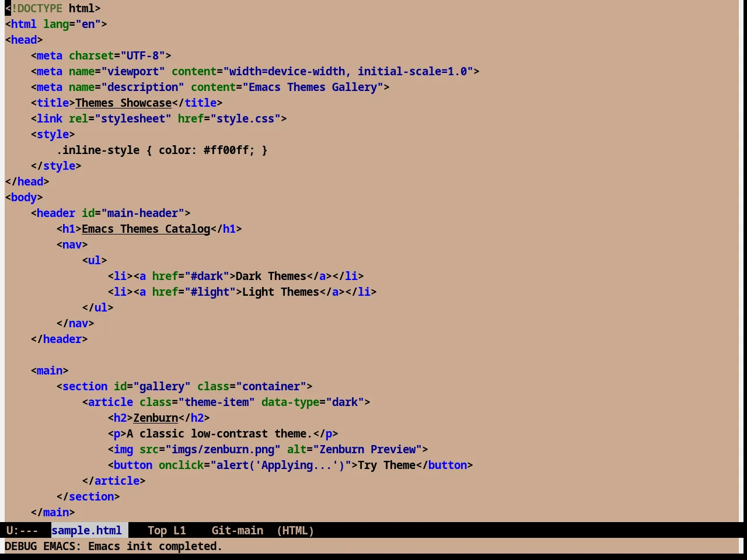This screenshot has width=747, height=560.
Task: Click the "theme-item" class value
Action: click(x=217, y=402)
